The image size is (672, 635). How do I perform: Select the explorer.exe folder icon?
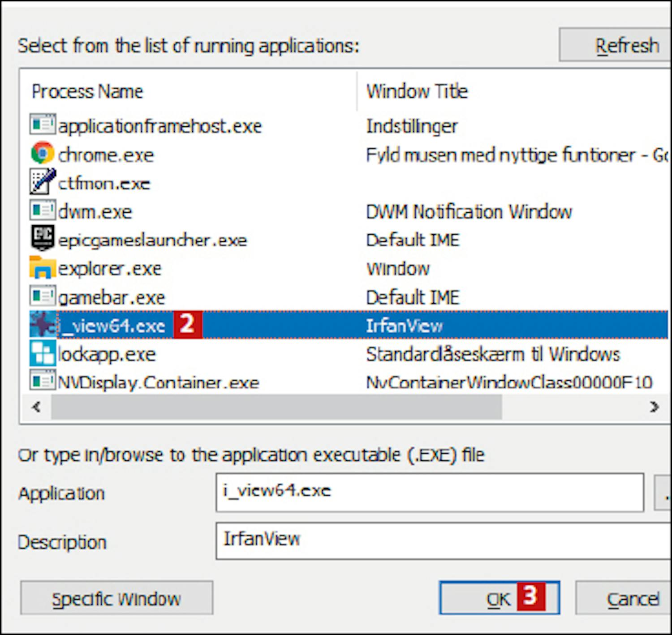pyautogui.click(x=43, y=267)
